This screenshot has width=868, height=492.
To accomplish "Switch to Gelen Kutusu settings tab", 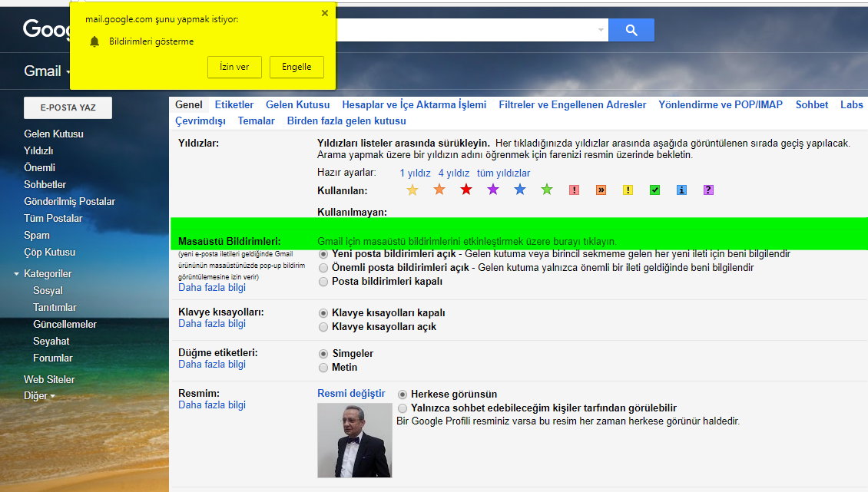I will point(298,104).
